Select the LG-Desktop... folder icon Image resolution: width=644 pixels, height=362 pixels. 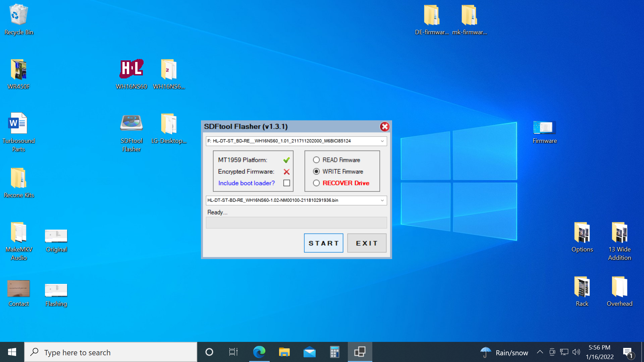pyautogui.click(x=169, y=129)
